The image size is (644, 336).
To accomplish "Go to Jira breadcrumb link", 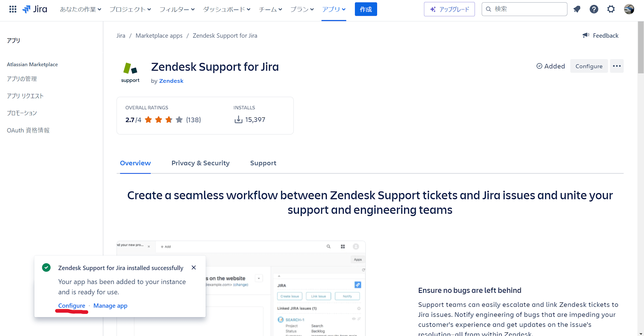I will point(121,35).
